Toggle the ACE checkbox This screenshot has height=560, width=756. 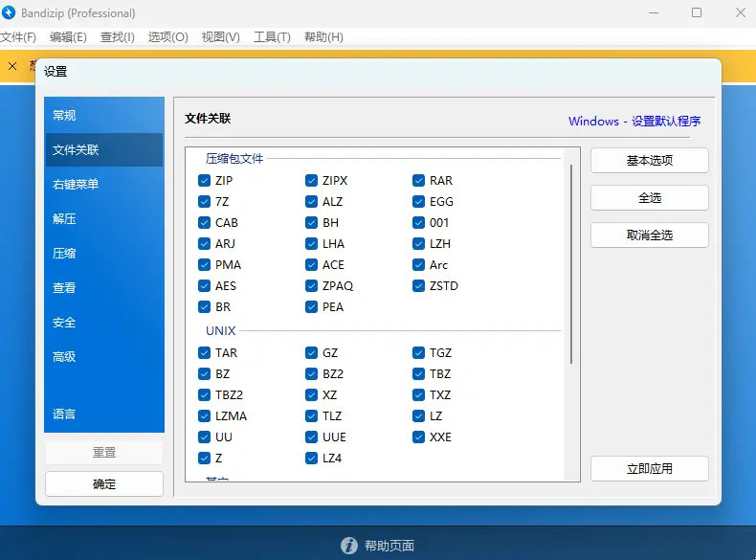311,265
